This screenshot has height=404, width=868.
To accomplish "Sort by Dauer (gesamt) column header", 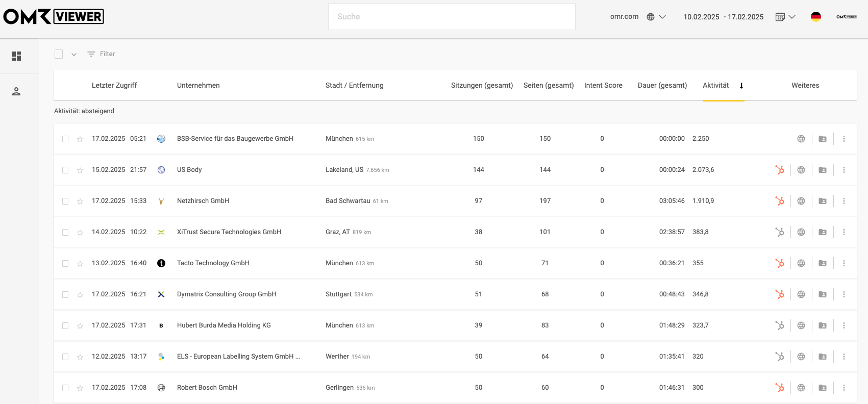I will coord(662,86).
